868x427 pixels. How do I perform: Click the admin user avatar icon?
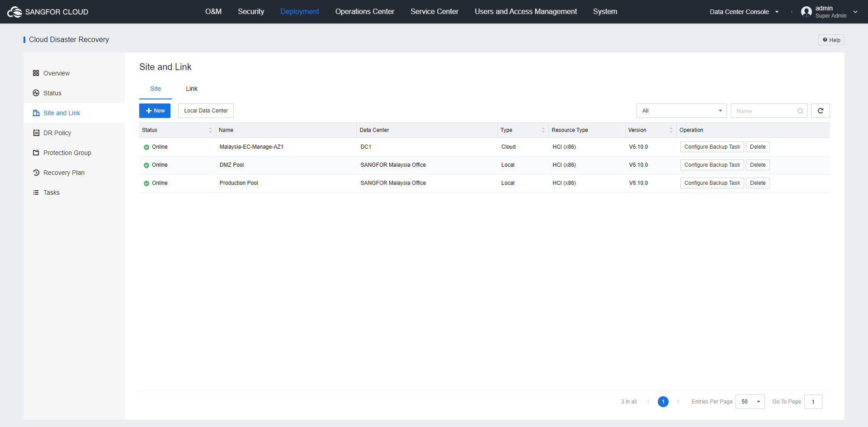pyautogui.click(x=806, y=12)
